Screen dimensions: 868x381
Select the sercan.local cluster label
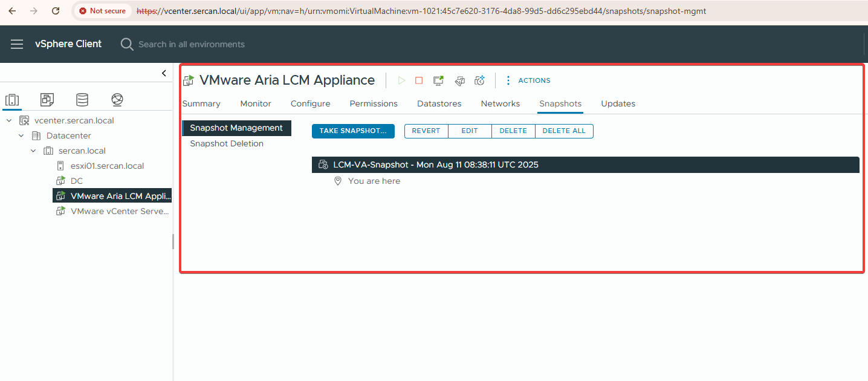[82, 151]
